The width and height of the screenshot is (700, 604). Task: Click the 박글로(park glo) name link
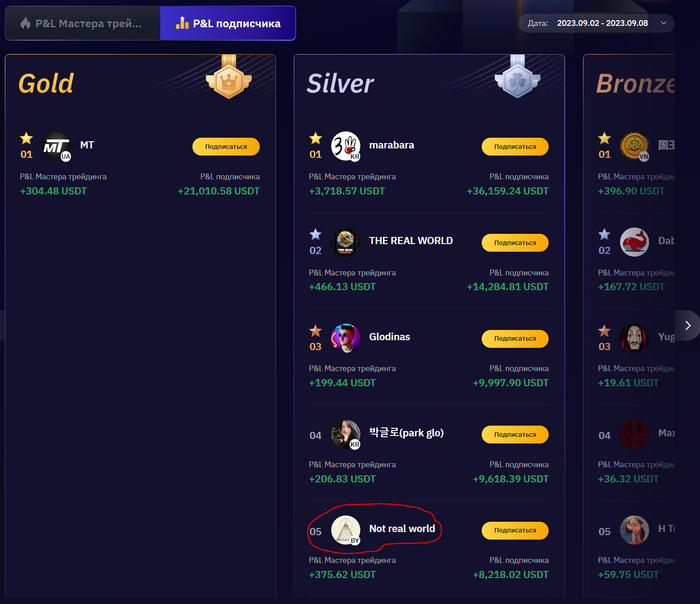click(x=406, y=433)
